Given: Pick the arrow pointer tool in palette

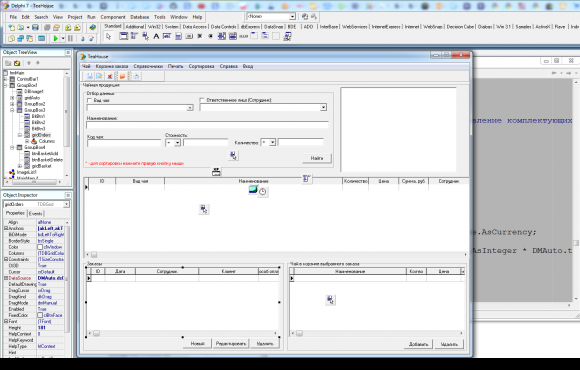Looking at the screenshot, I should tap(108, 36).
